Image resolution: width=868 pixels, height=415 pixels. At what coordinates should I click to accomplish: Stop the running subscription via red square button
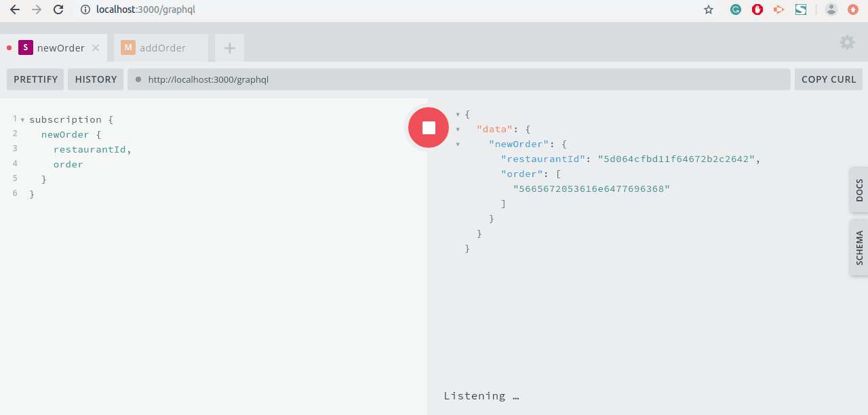coord(428,127)
